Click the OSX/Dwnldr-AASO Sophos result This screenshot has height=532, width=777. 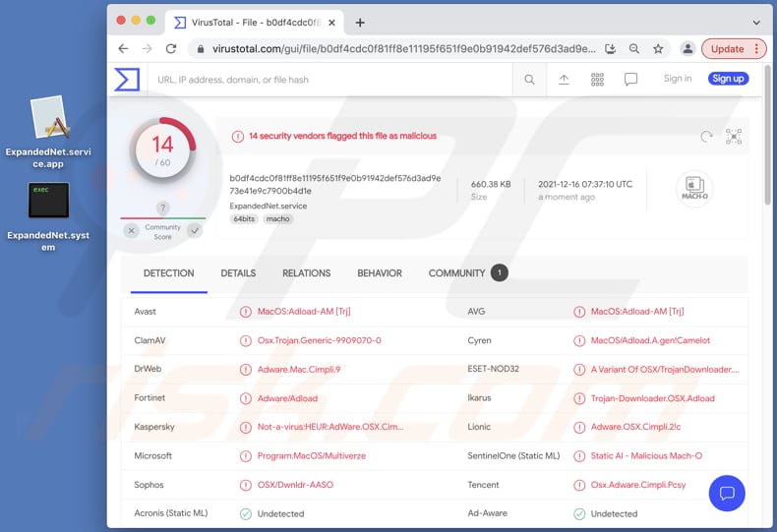[295, 485]
